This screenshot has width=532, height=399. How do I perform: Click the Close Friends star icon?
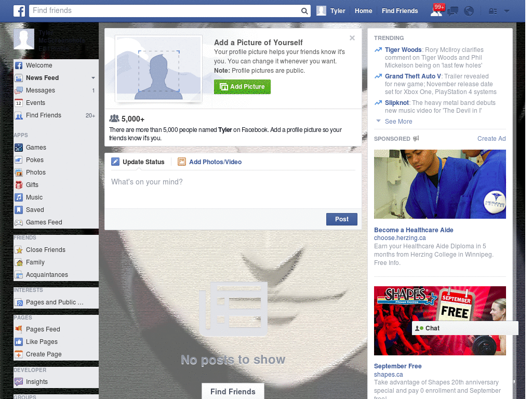click(x=19, y=250)
